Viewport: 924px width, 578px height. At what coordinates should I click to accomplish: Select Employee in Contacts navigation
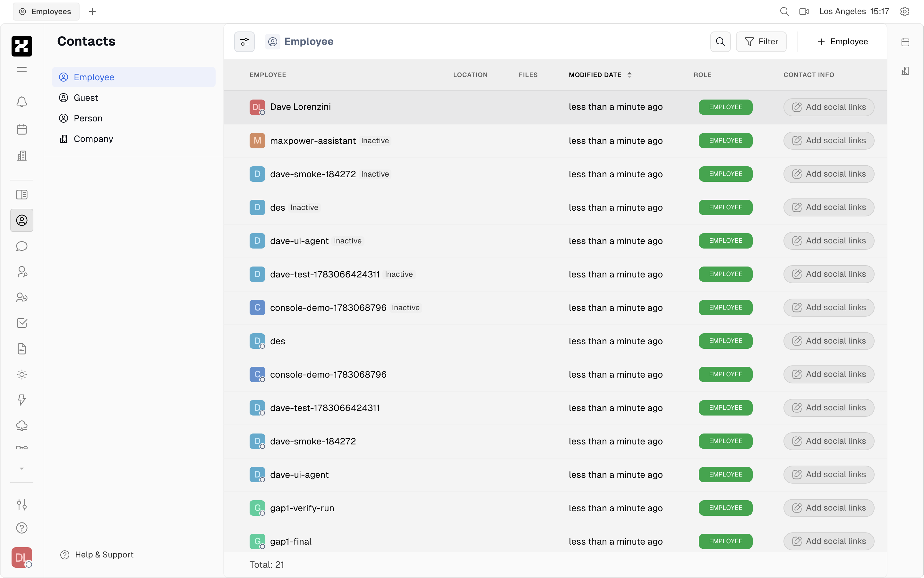tap(134, 77)
